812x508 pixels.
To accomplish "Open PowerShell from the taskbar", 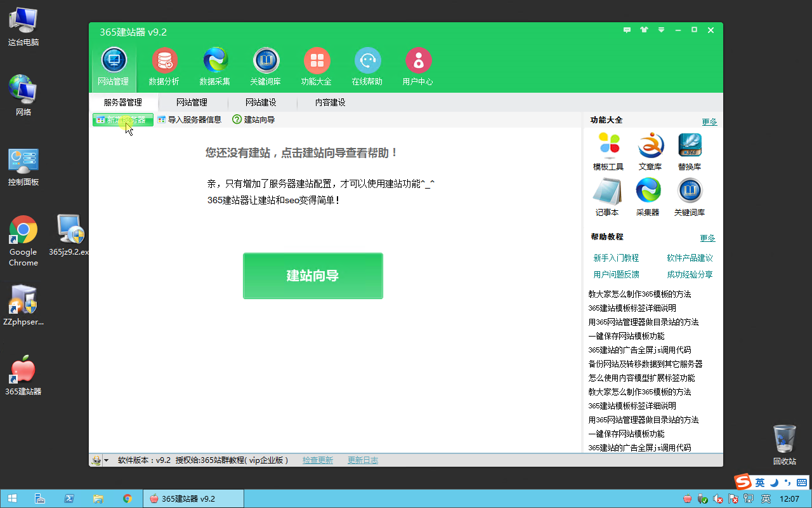I will tap(69, 498).
